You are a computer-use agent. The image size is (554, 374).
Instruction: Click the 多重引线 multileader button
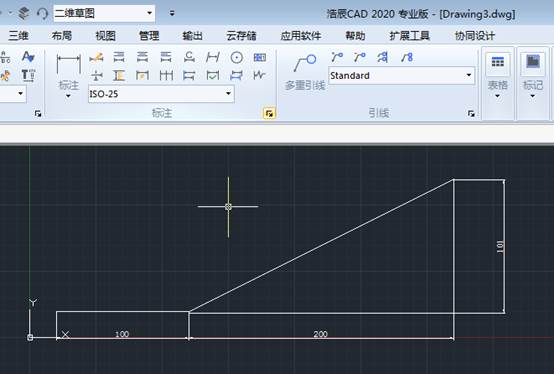tap(305, 72)
